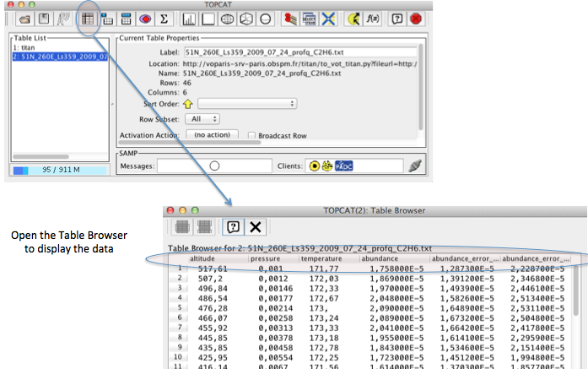The image size is (588, 369).
Task: Select row number 1 in Table Browser
Action: [180, 268]
